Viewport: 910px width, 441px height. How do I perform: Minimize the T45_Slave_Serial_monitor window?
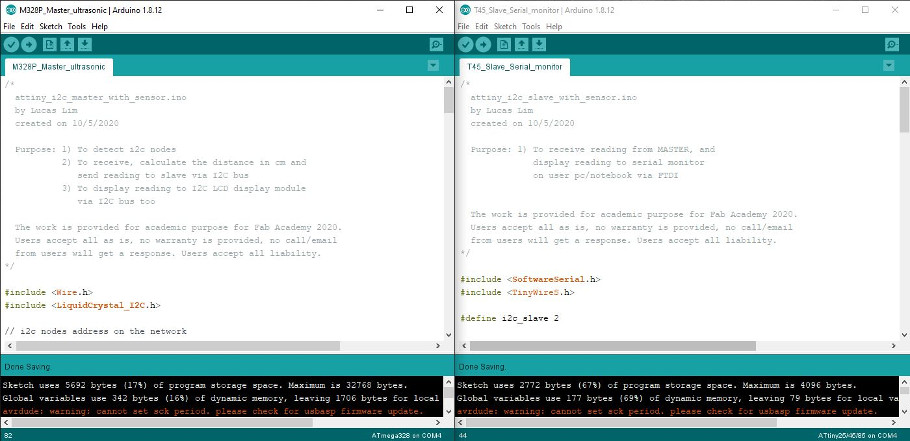[x=835, y=10]
